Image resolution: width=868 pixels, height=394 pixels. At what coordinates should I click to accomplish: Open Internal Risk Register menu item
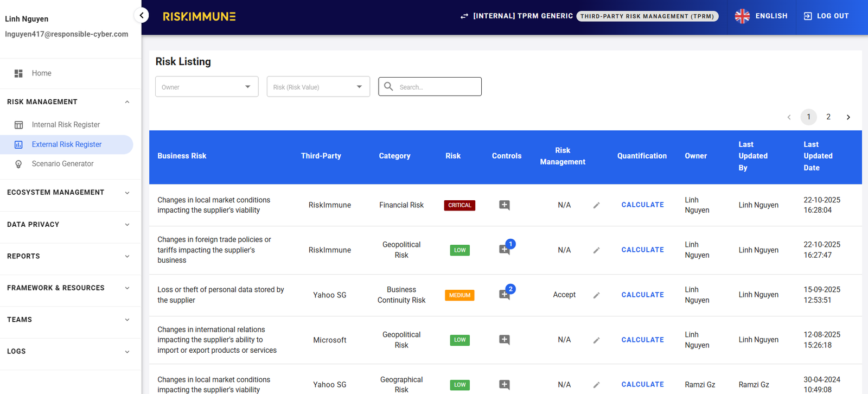tap(66, 125)
